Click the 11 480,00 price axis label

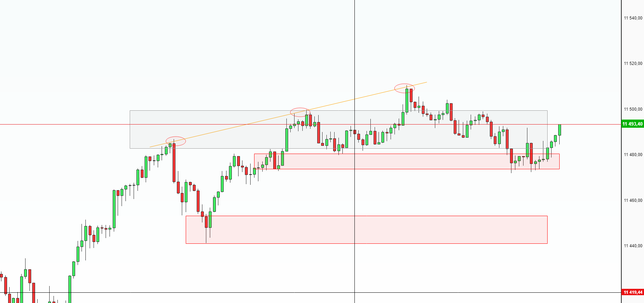(x=633, y=155)
